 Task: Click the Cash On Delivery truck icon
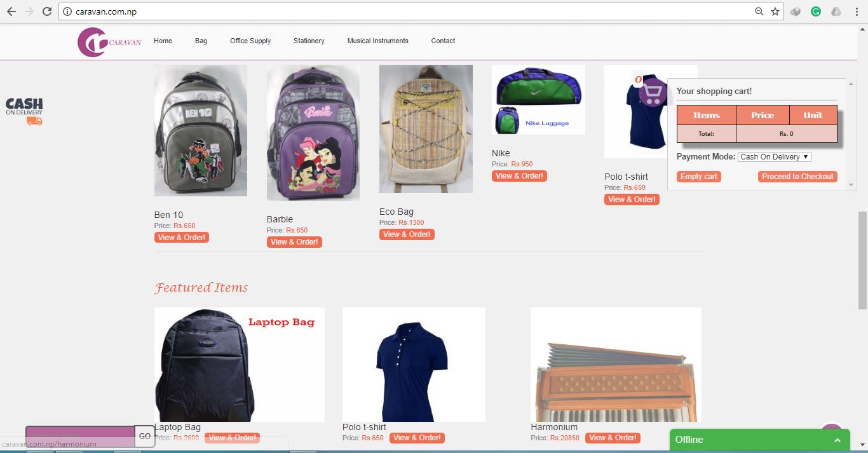pyautogui.click(x=34, y=121)
